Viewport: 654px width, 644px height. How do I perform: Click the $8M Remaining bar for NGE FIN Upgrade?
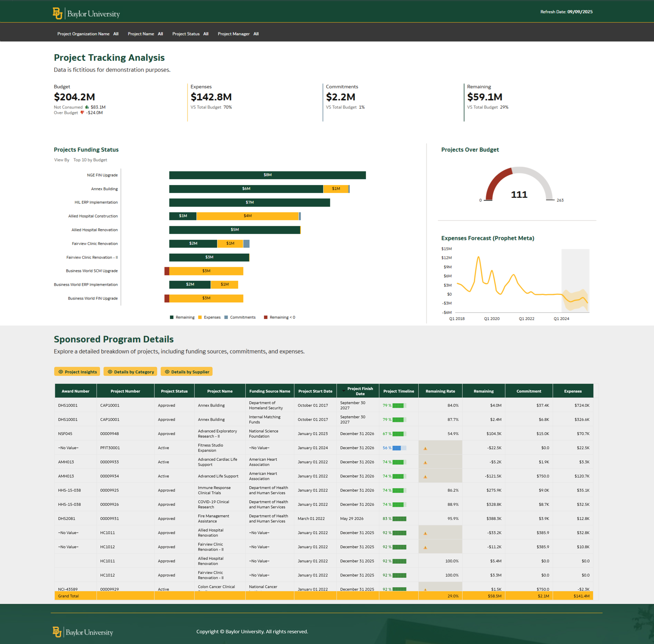[267, 175]
